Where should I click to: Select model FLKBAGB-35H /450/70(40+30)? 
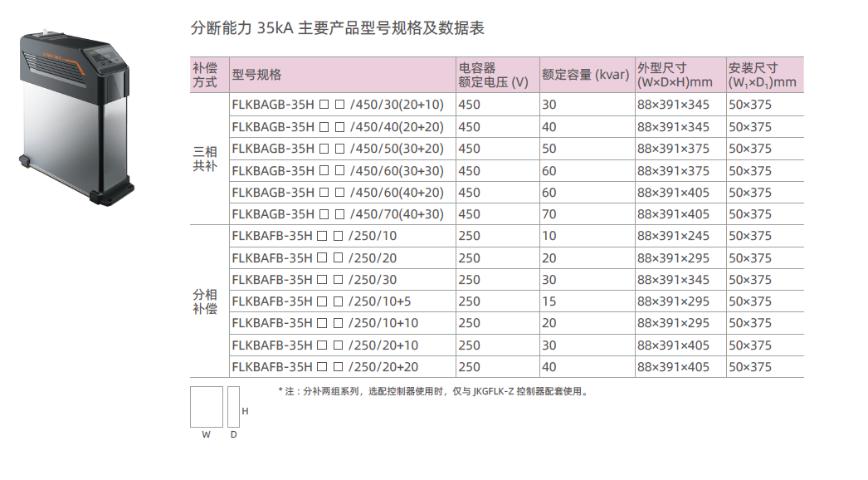tap(338, 214)
